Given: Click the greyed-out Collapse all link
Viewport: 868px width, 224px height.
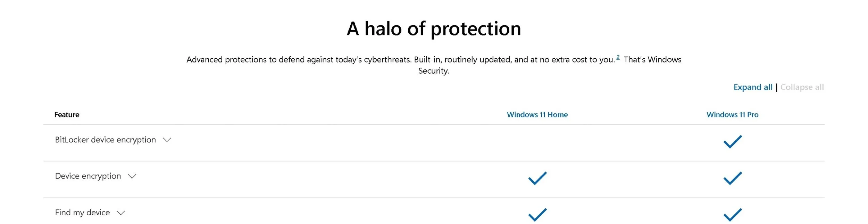Looking at the screenshot, I should [x=802, y=87].
